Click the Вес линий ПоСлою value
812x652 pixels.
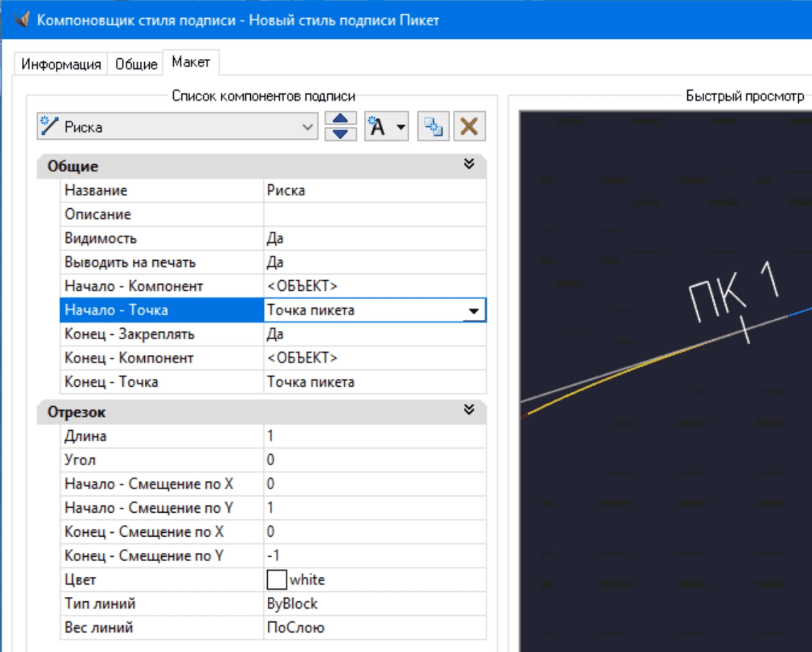[x=374, y=628]
